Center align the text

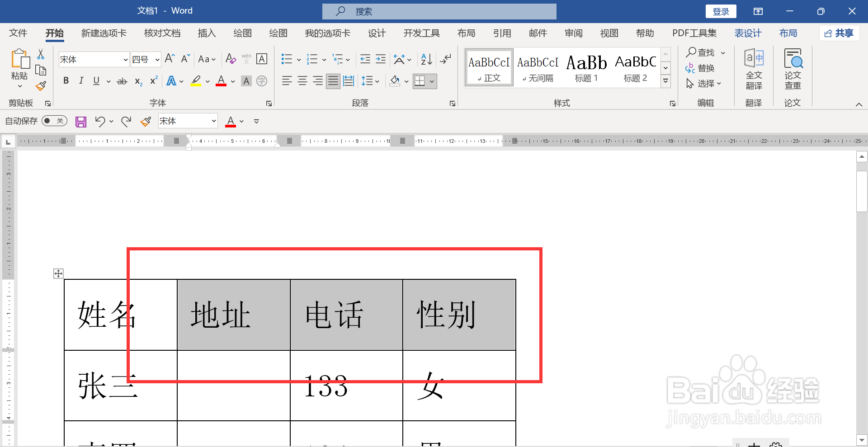[x=302, y=81]
